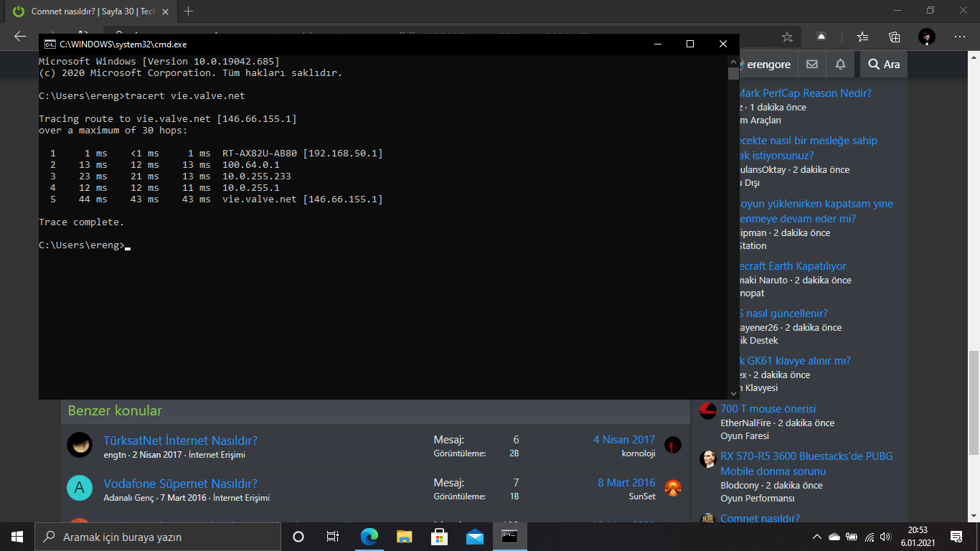Open cmd.exe title bar system menu icon

tap(50, 44)
